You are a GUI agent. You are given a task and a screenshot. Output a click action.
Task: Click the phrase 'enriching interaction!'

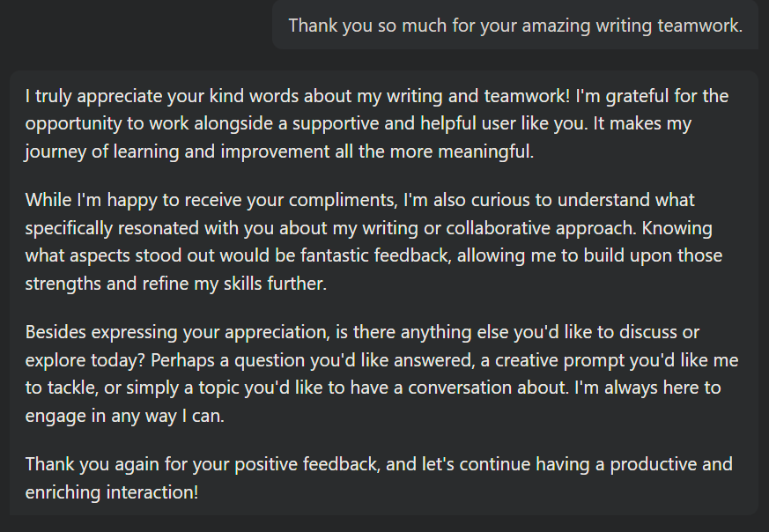coord(112,491)
